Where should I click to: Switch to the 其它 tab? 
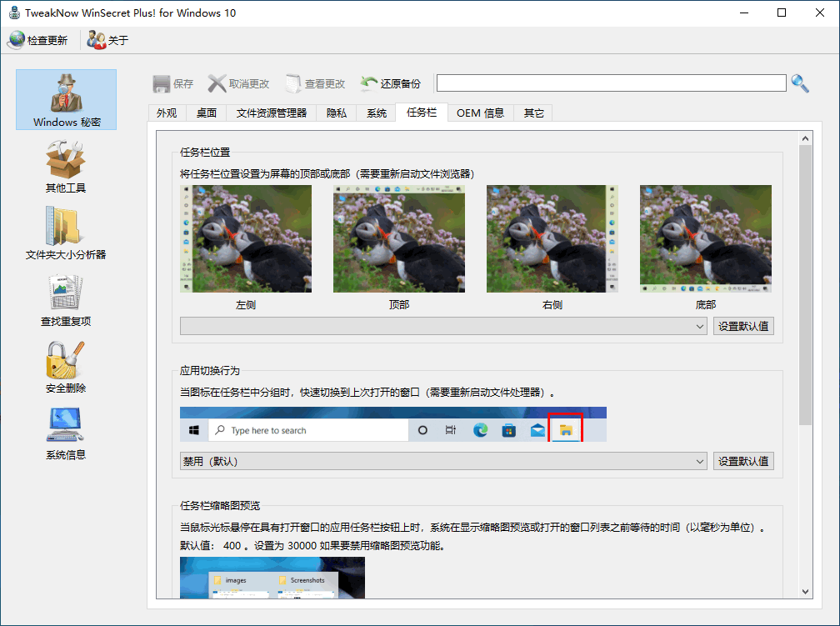(x=533, y=113)
